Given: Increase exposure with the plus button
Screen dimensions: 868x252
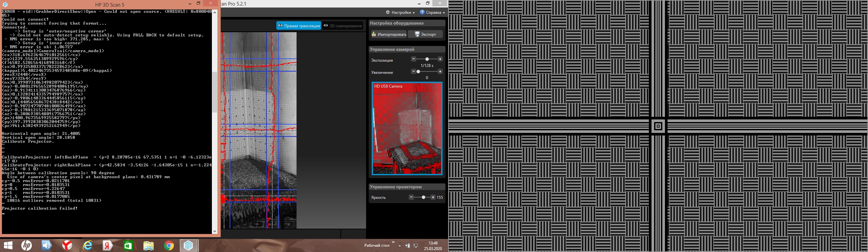Looking at the screenshot, I should 440,59.
